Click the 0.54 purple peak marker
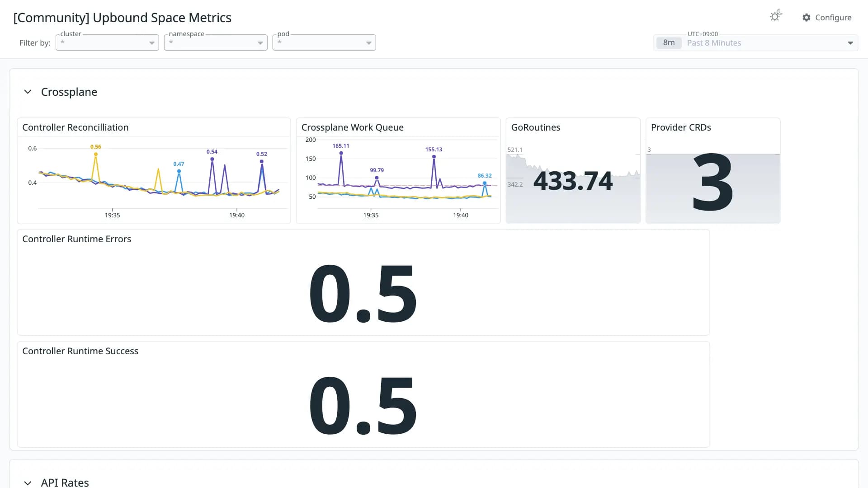Image resolution: width=868 pixels, height=488 pixels. (212, 159)
